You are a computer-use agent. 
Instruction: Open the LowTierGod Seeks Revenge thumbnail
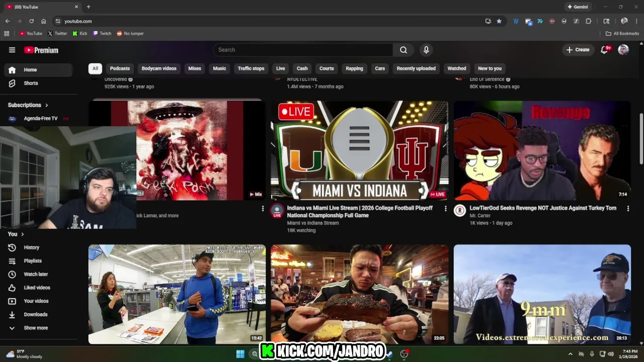click(x=542, y=150)
